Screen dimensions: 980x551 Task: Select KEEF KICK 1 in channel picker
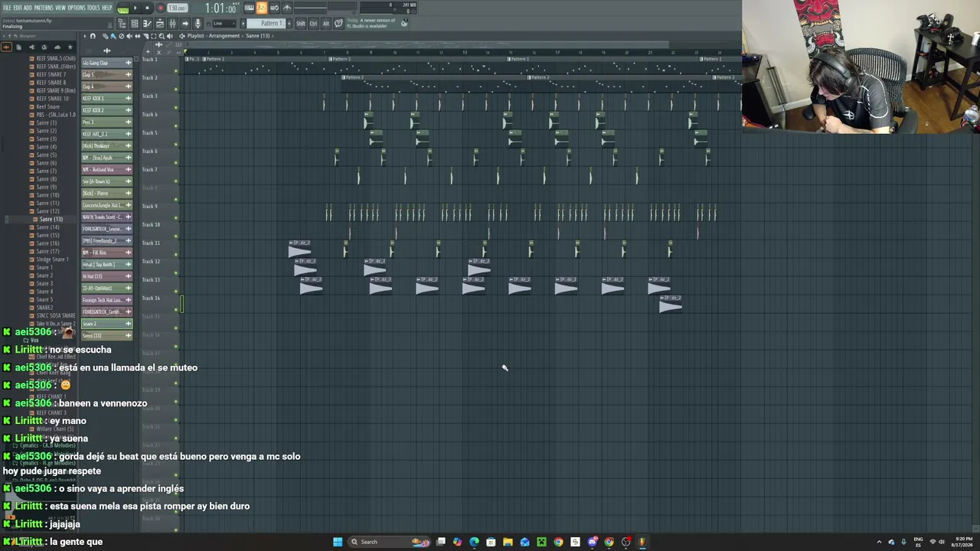pos(106,99)
